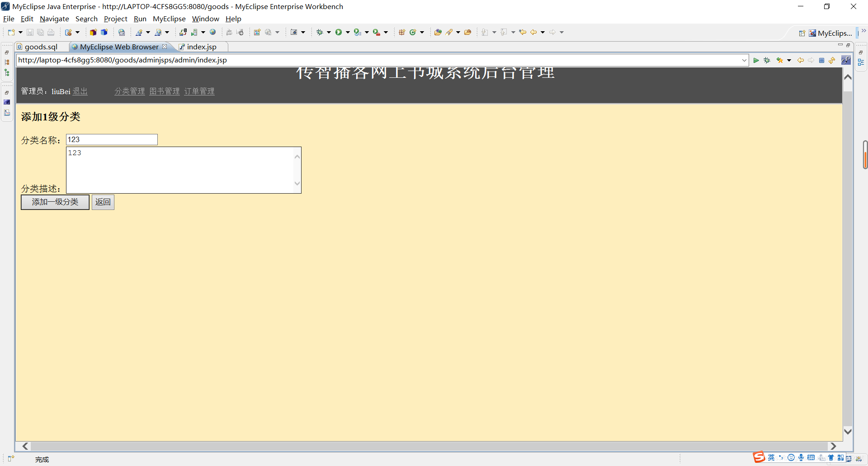
Task: Click the blue package cube icon
Action: pyautogui.click(x=104, y=32)
